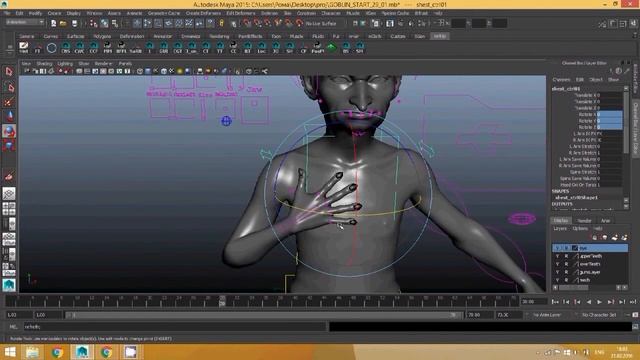This screenshot has height=360, width=640.
Task: Click the MEL command input field
Action: (x=175, y=327)
